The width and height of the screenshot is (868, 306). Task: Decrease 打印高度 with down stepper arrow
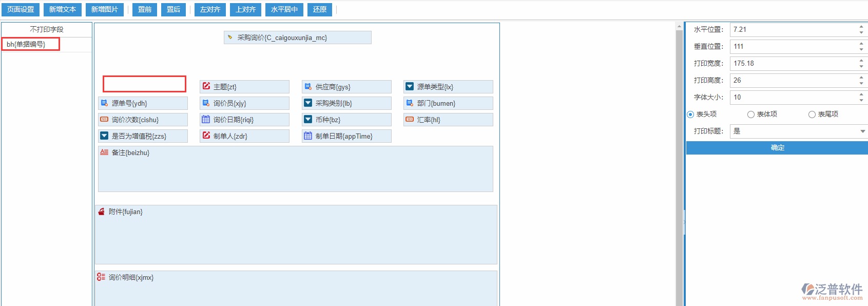pyautogui.click(x=861, y=84)
